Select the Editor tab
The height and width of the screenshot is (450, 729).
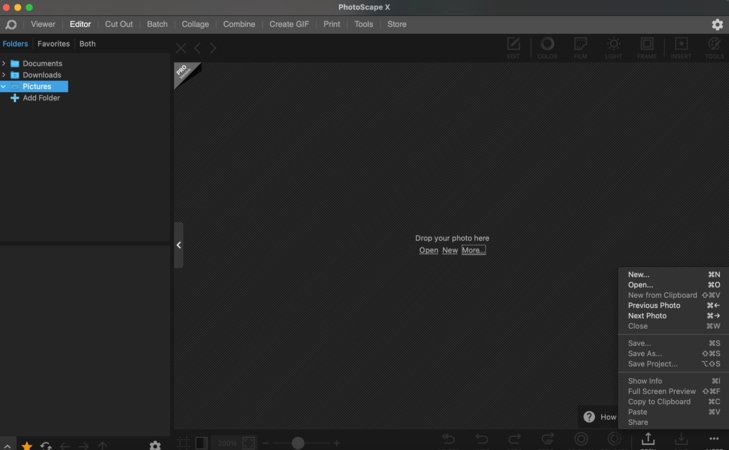coord(80,24)
